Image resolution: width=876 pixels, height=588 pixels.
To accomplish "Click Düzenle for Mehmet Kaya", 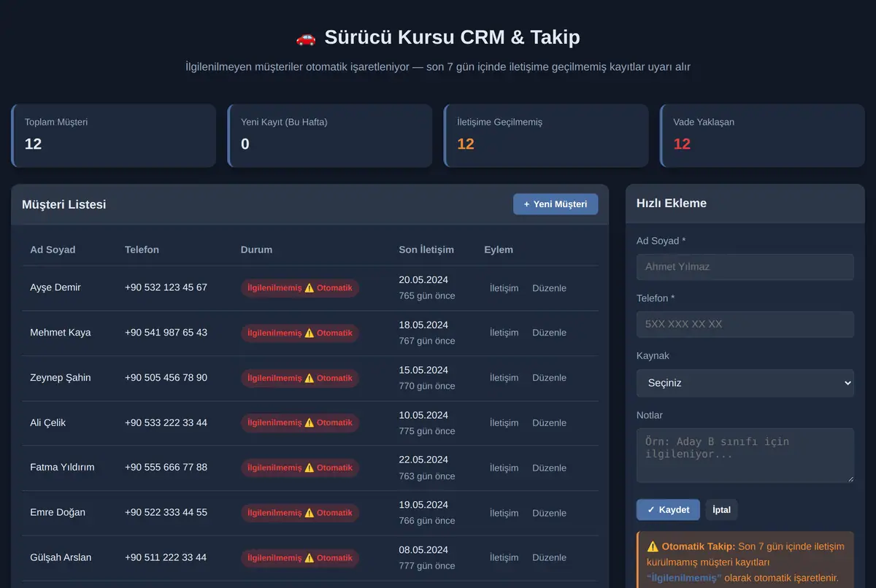I will pyautogui.click(x=549, y=333).
